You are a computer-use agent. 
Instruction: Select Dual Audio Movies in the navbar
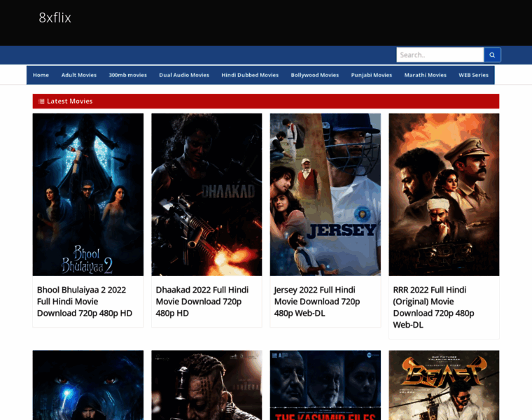tap(184, 75)
